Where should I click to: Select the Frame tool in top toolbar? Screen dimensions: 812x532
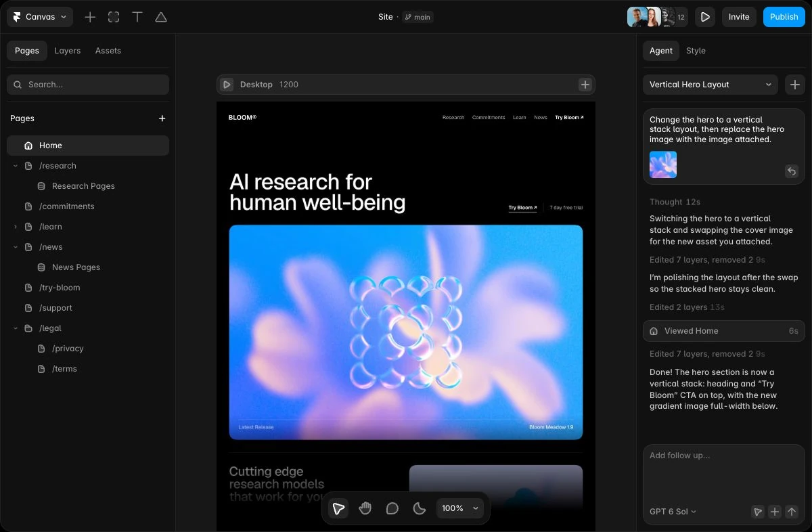pyautogui.click(x=114, y=17)
